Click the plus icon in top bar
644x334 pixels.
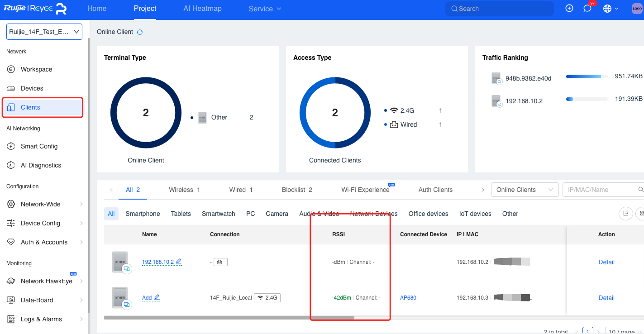tap(569, 9)
